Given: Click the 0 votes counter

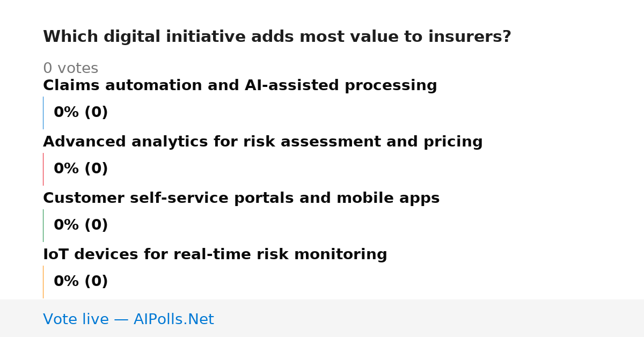Looking at the screenshot, I should coord(70,69).
